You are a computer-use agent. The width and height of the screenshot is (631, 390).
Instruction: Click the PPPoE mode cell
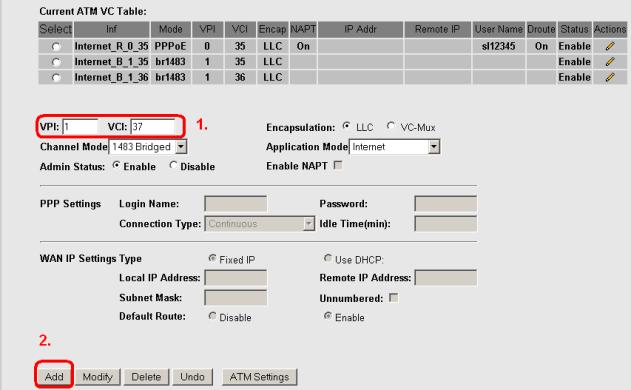(x=171, y=46)
